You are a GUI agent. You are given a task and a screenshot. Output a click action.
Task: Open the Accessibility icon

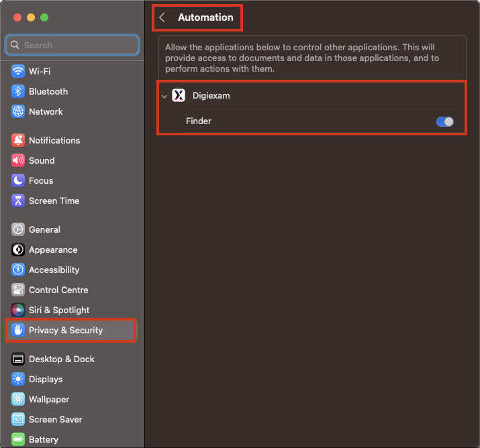(18, 270)
